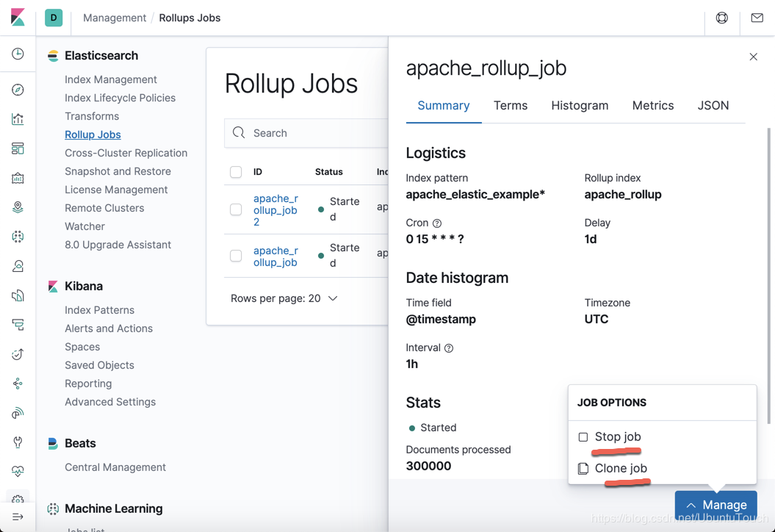The image size is (775, 532).
Task: Toggle the select-all checkbox in table header
Action: 236,171
